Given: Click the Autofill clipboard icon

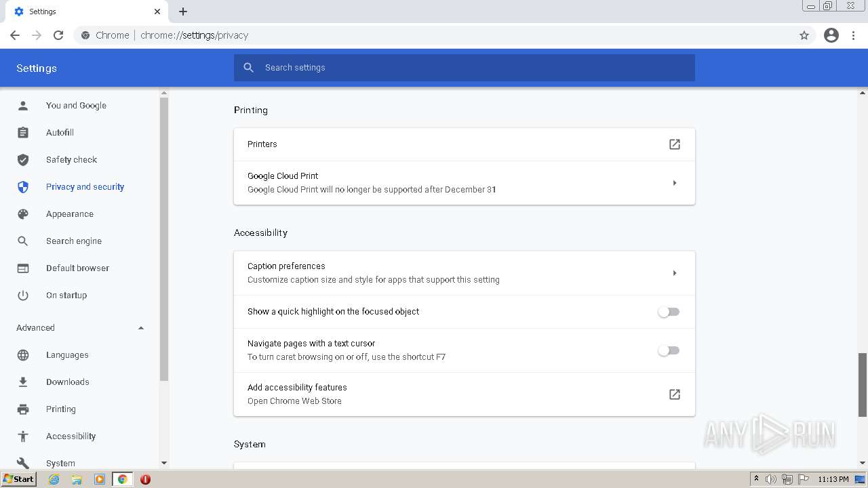Looking at the screenshot, I should 23,132.
